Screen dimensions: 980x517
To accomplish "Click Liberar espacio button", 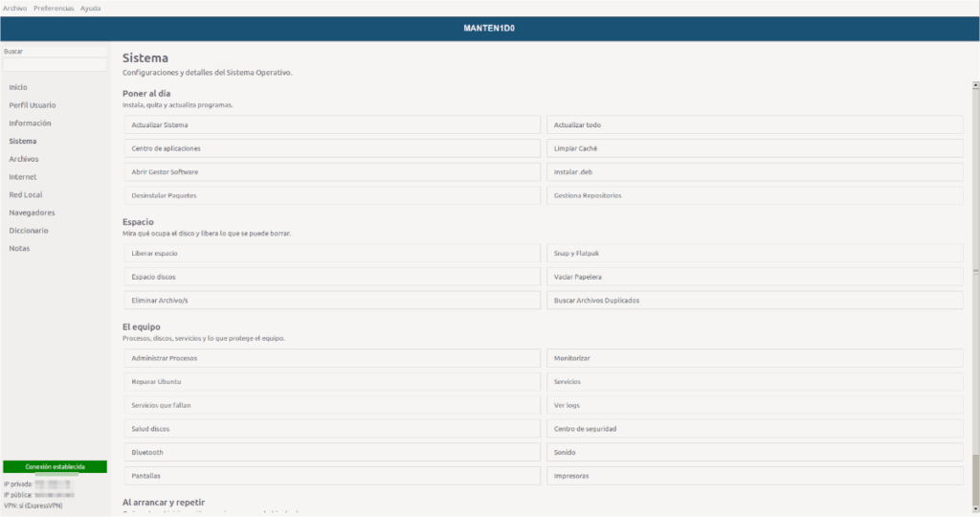I will coord(332,253).
